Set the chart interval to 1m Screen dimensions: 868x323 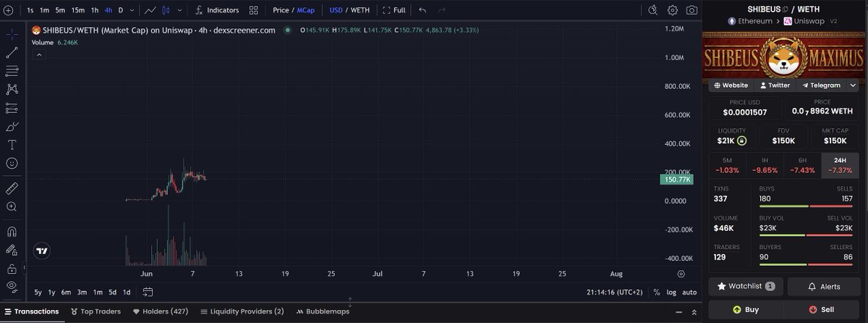point(45,11)
